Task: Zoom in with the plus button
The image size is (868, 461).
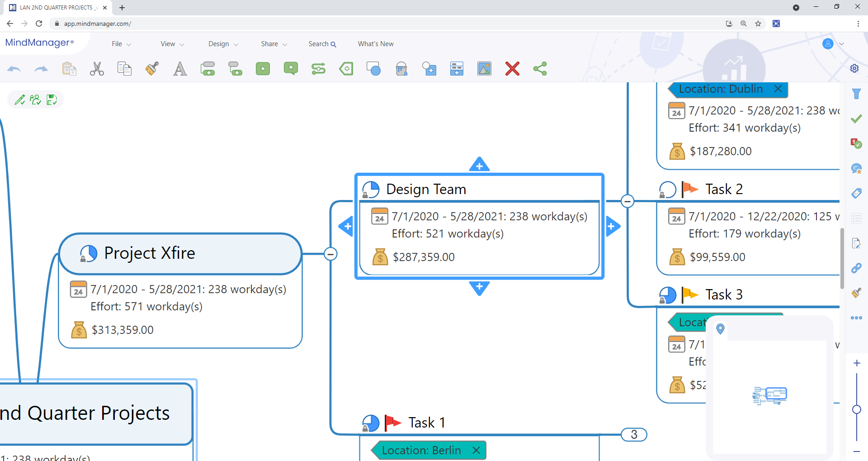Action: pos(856,363)
